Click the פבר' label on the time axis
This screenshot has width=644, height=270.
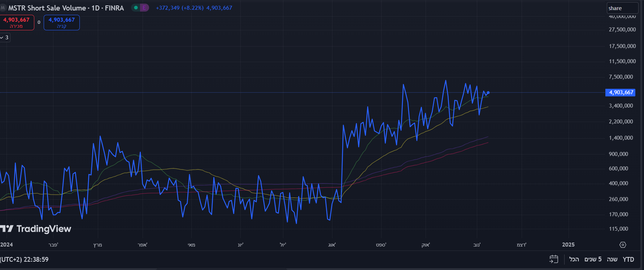[53, 245]
